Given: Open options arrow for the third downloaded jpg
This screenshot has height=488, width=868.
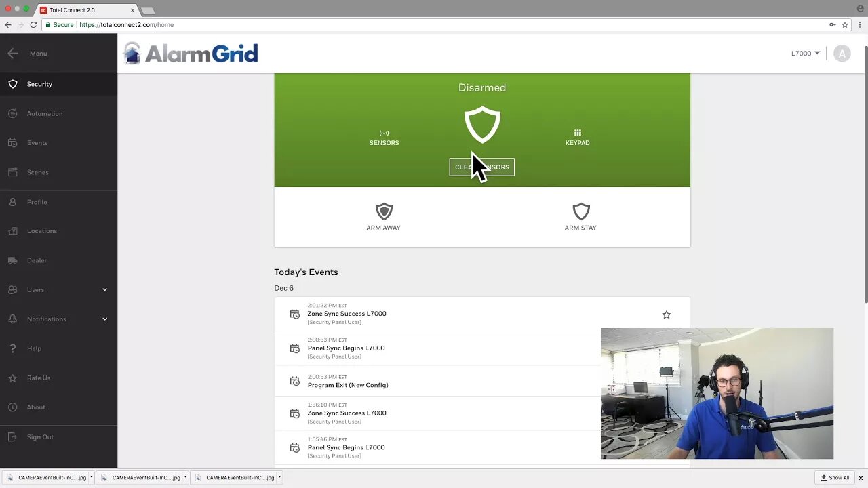Looking at the screenshot, I should point(279,477).
